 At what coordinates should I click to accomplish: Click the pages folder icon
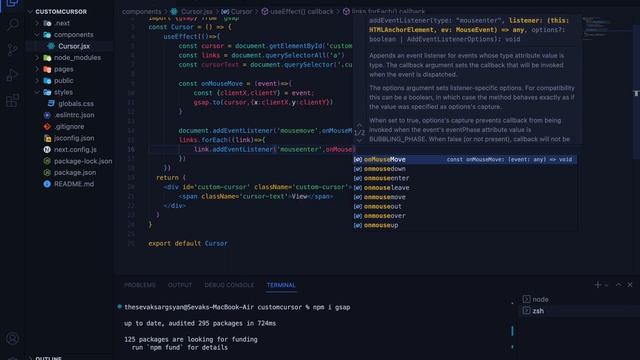47,69
